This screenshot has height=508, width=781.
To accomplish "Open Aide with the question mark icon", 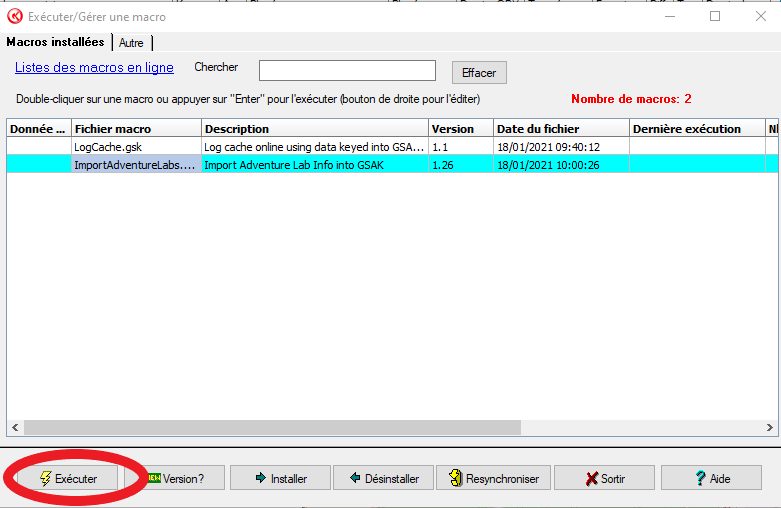I will coord(711,478).
